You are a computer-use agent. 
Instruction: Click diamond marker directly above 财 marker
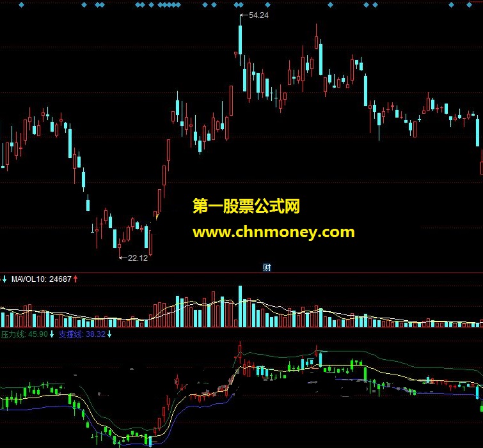[x=267, y=4]
